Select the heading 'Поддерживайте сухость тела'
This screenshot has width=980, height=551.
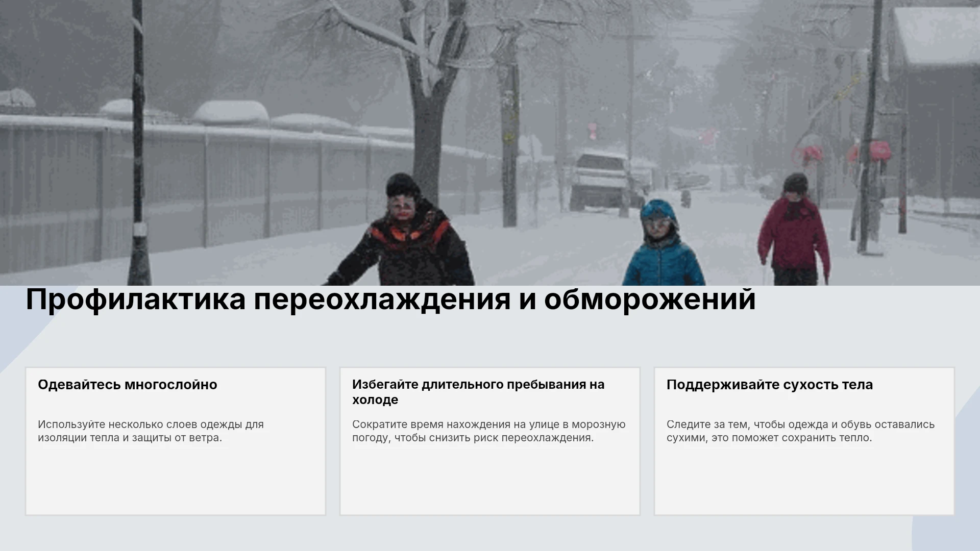tap(770, 385)
